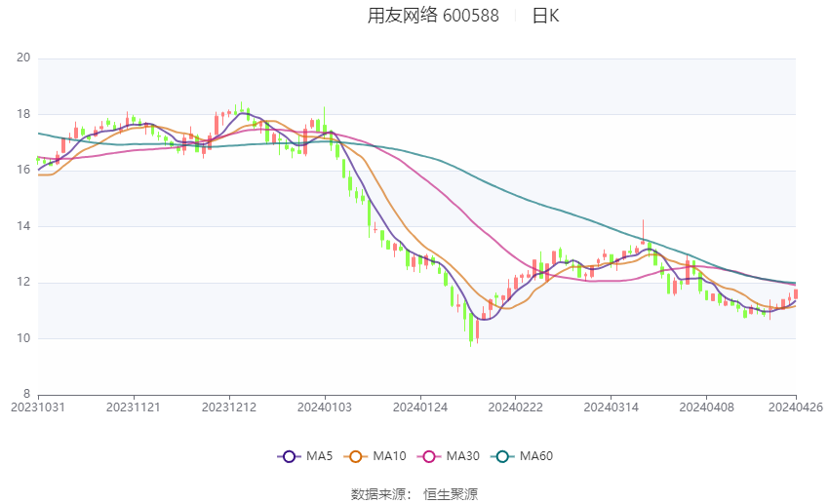Toggle the MA10 orange legend marker

[355, 456]
